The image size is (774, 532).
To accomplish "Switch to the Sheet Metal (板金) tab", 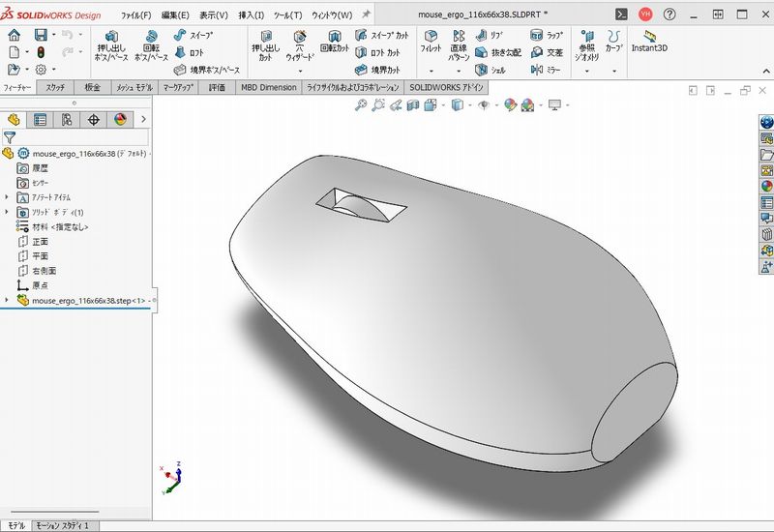I will point(92,87).
